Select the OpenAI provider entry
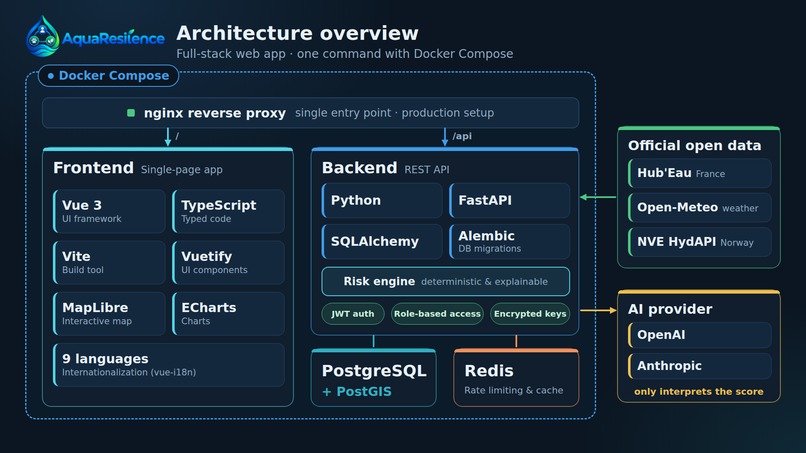The height and width of the screenshot is (453, 806). click(700, 335)
